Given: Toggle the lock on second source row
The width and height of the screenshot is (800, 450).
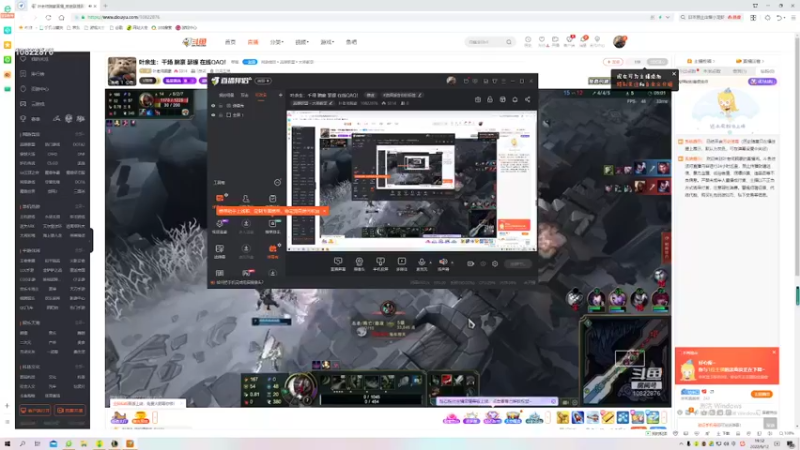Looking at the screenshot, I should click(x=221, y=115).
